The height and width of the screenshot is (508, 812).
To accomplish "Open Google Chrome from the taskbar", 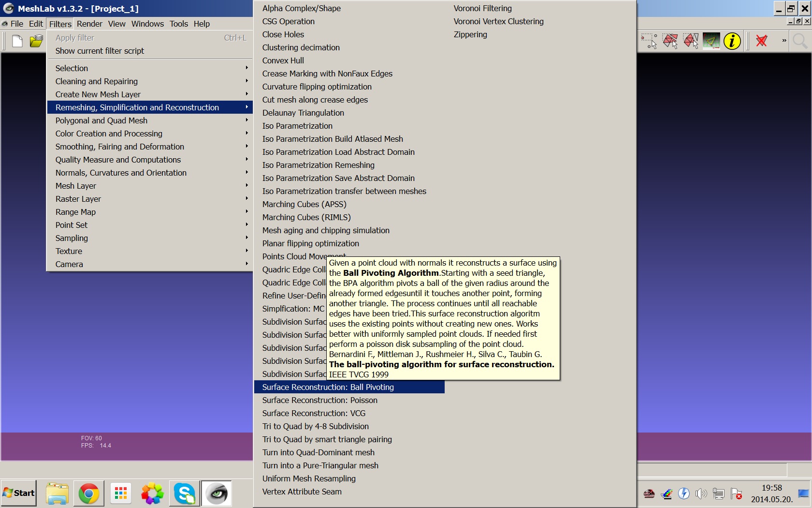I will click(x=89, y=493).
